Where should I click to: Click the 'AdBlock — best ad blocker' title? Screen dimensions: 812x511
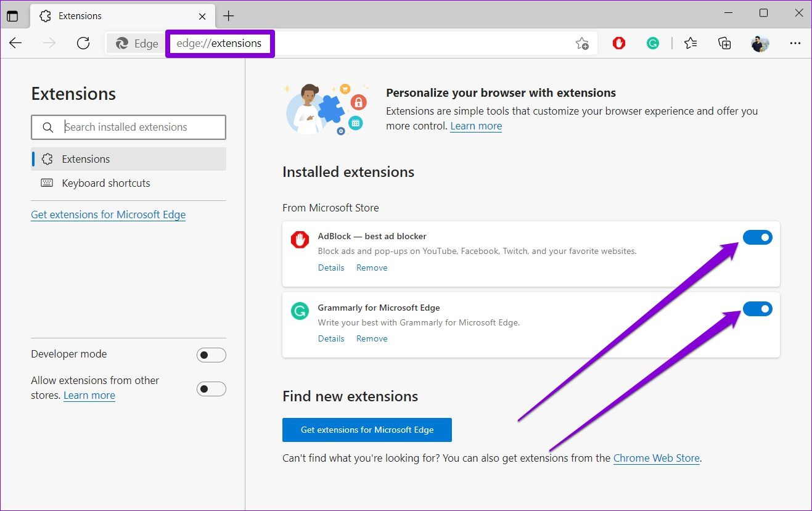(x=372, y=236)
